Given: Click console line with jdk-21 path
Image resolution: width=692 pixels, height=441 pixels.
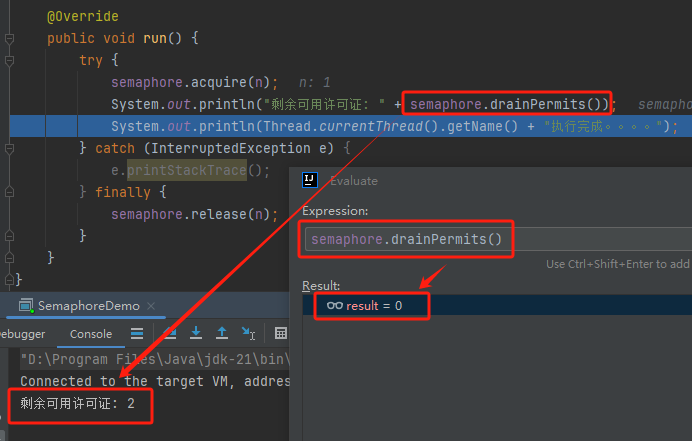Looking at the screenshot, I should pyautogui.click(x=154, y=359).
